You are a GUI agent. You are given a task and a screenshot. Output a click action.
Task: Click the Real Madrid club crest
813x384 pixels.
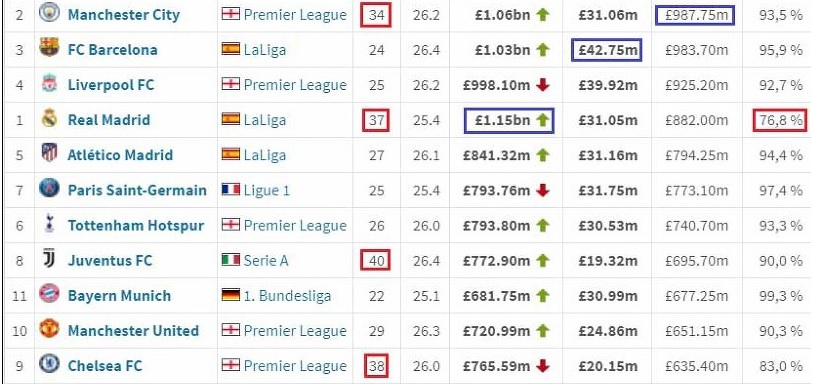click(49, 119)
